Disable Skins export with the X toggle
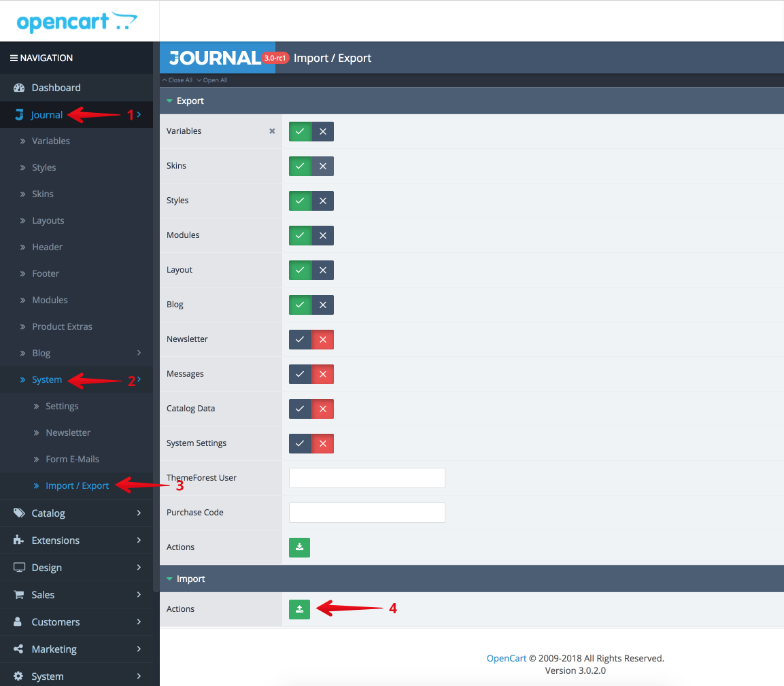 (322, 166)
